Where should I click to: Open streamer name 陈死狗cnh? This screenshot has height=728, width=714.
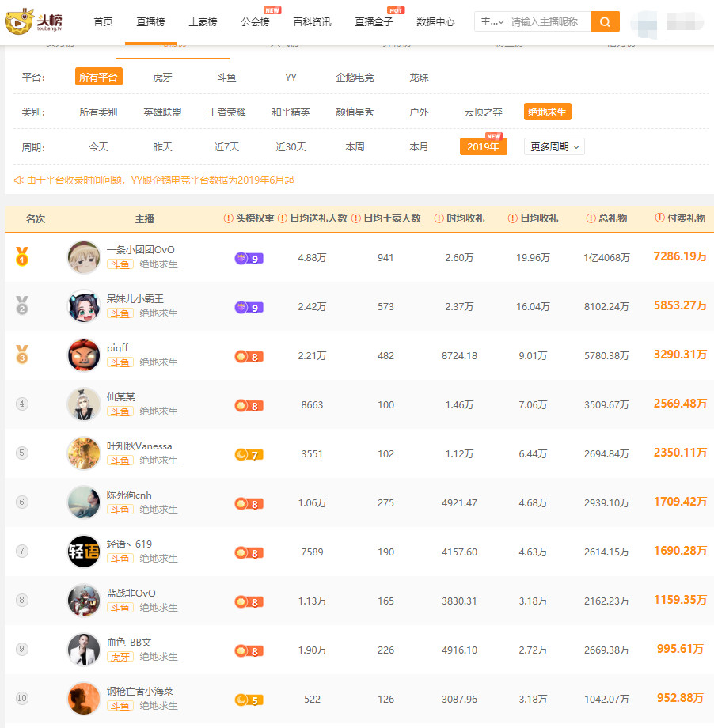click(x=129, y=495)
